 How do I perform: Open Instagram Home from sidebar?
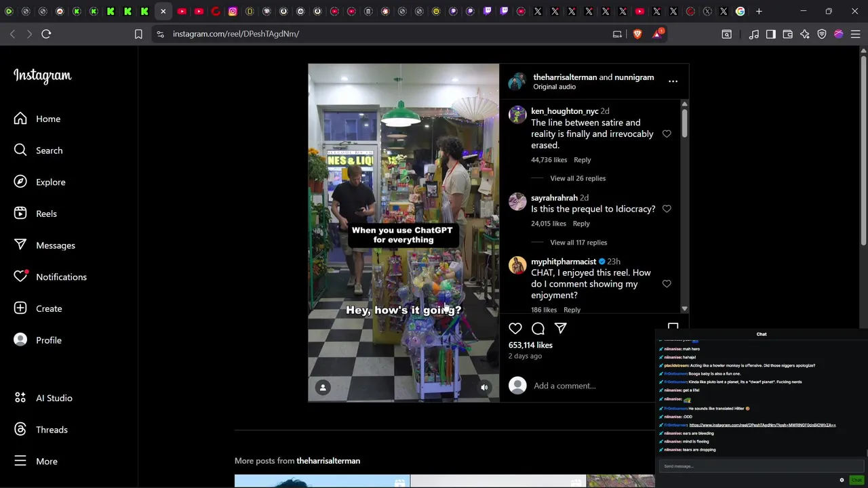tap(37, 119)
